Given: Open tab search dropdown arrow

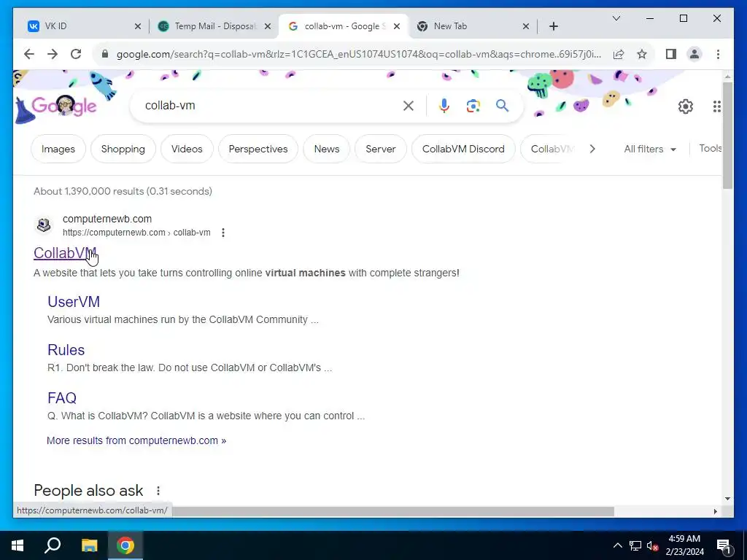Looking at the screenshot, I should point(616,18).
